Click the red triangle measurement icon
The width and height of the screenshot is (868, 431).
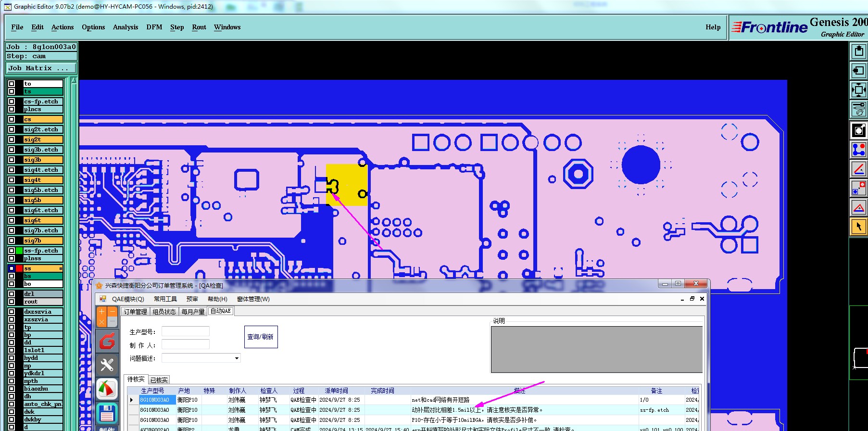click(859, 207)
